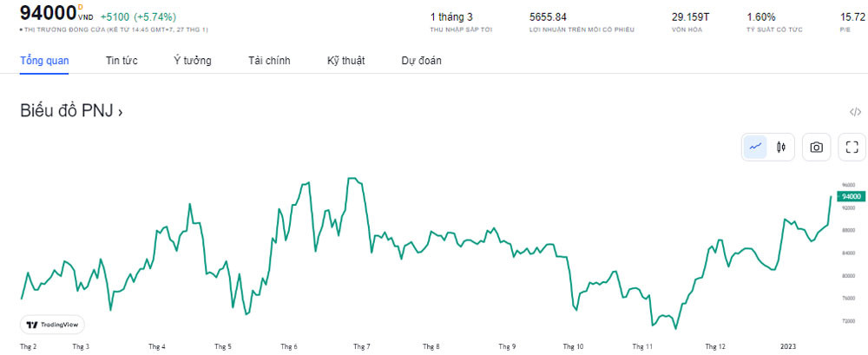Go to the Ý tưởng tab
The image size is (868, 355).
coord(192,61)
